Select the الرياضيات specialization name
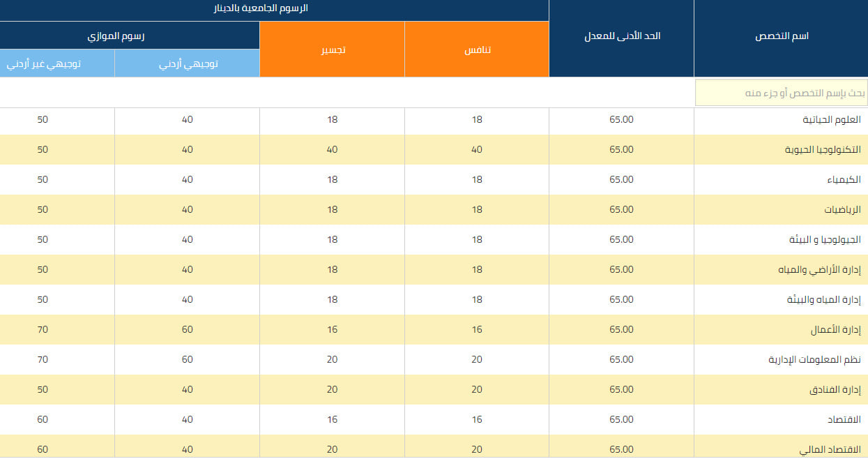Screen dimensions: 868x459 (x=843, y=210)
